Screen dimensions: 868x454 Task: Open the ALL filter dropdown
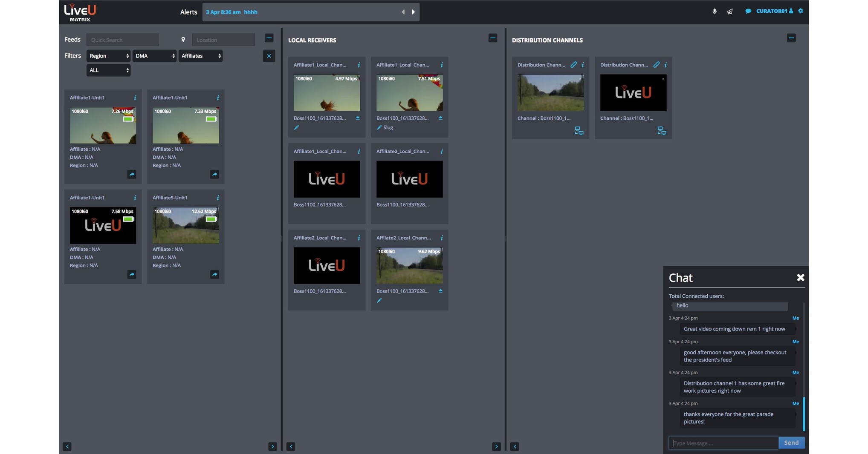[108, 70]
